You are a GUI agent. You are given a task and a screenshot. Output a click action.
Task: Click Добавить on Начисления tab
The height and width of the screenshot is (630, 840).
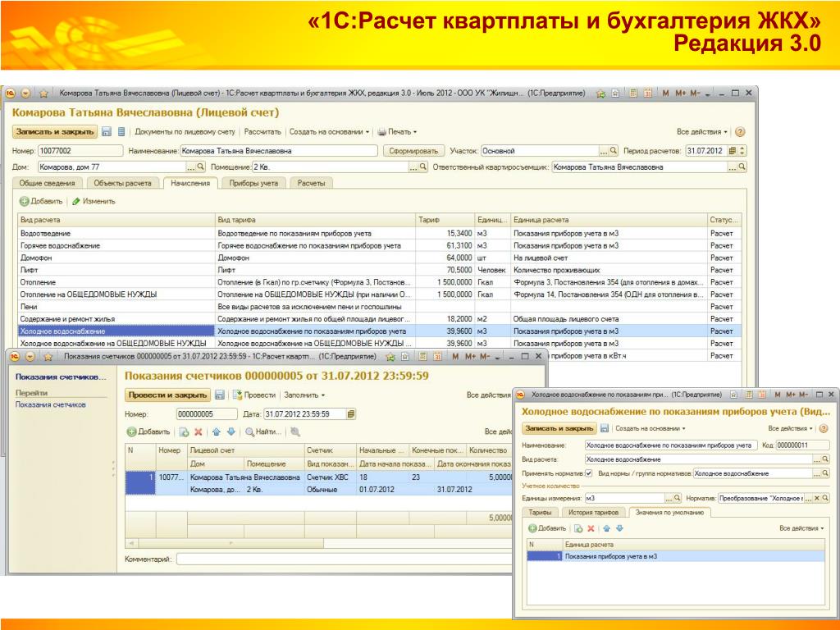41,202
